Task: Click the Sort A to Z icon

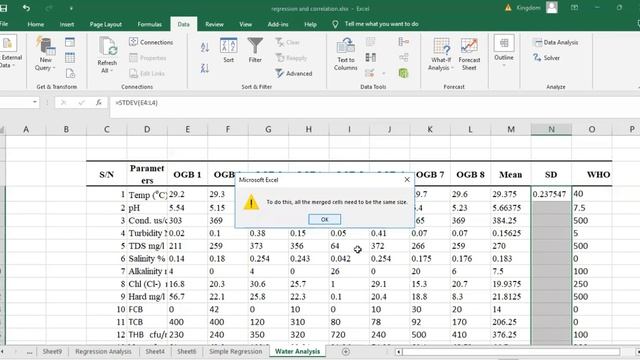Action: click(205, 47)
